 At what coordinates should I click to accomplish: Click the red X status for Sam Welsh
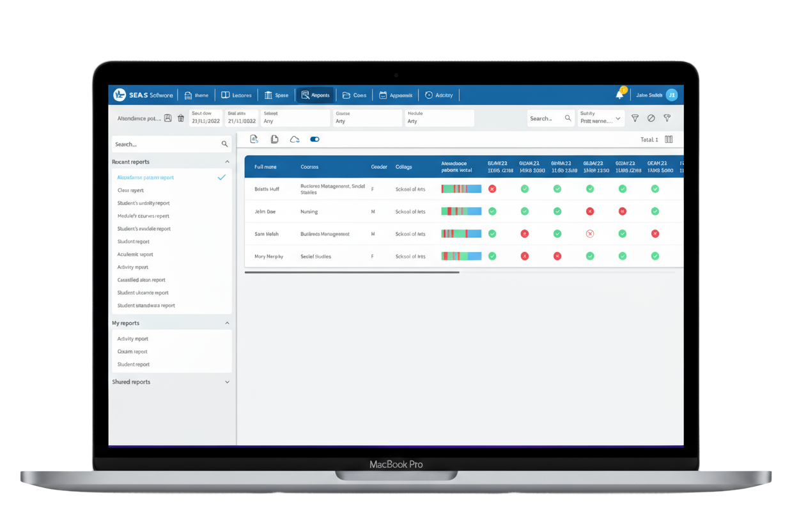(525, 233)
